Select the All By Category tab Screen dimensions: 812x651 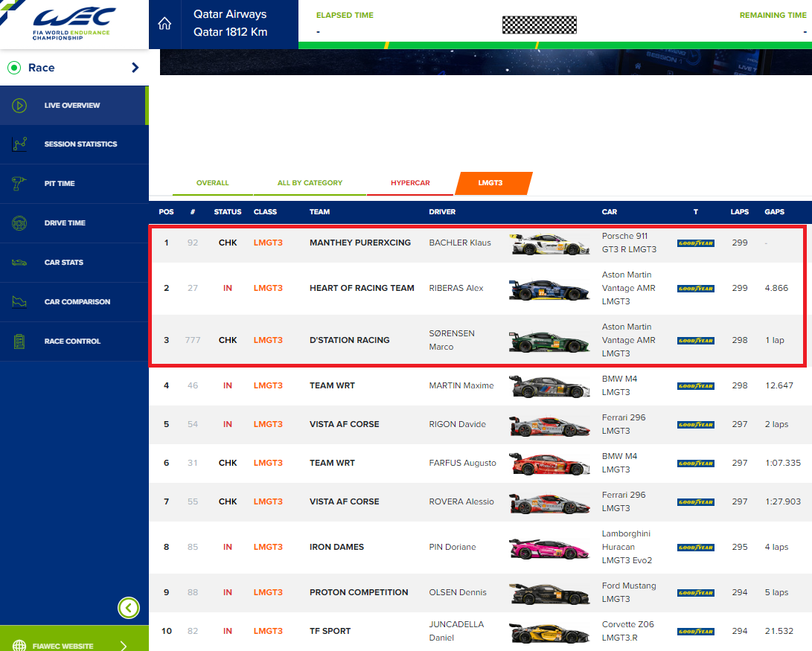310,183
